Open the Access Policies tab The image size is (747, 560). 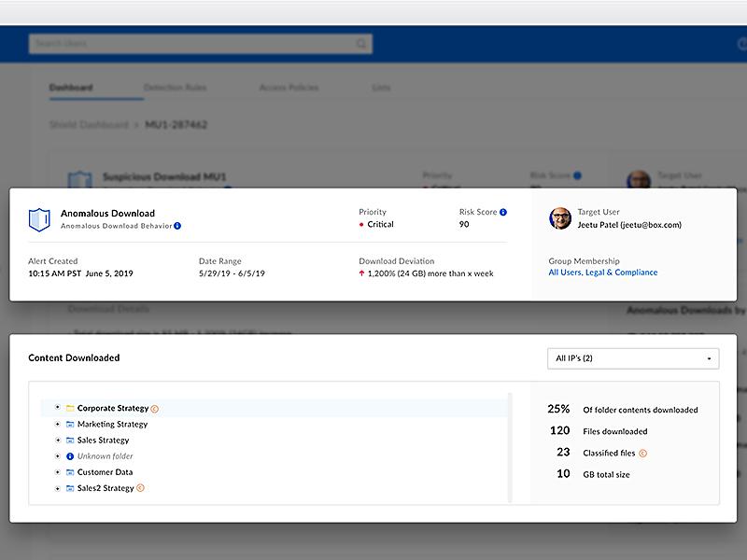[289, 88]
